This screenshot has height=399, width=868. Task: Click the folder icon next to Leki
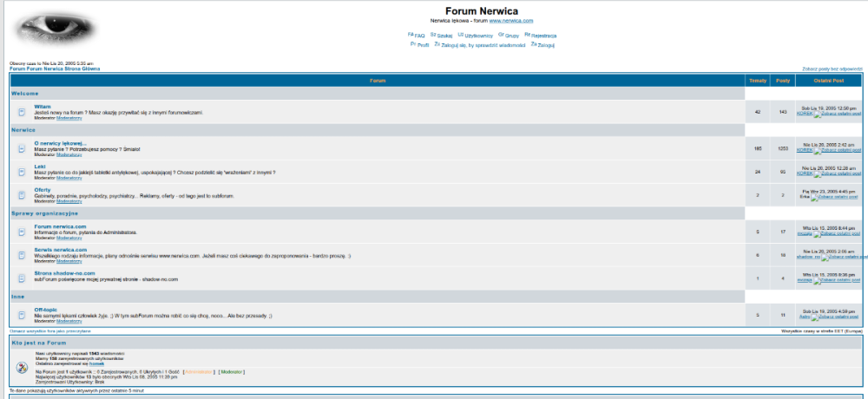[x=22, y=172]
